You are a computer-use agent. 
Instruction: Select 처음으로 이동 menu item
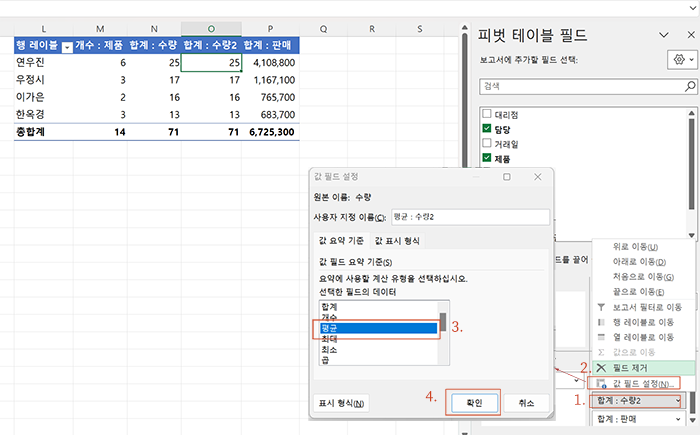(x=643, y=277)
